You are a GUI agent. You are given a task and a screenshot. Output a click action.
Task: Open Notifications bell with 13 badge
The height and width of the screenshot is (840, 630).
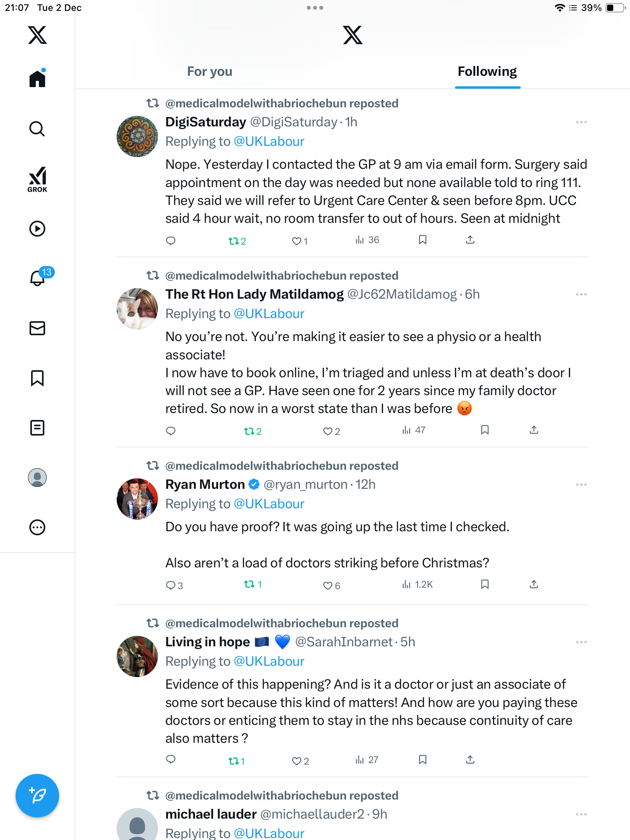(x=38, y=278)
